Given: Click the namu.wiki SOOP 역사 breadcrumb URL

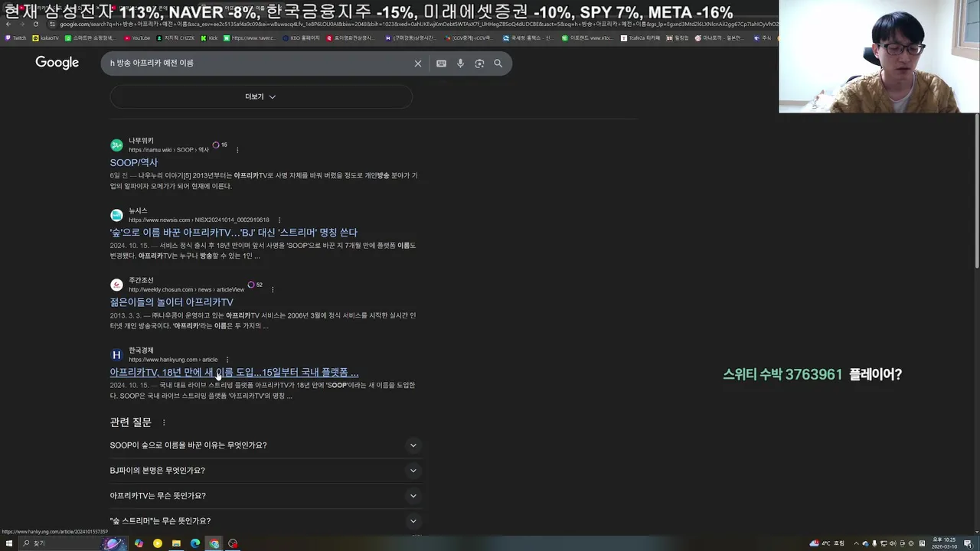Looking at the screenshot, I should [x=168, y=150].
